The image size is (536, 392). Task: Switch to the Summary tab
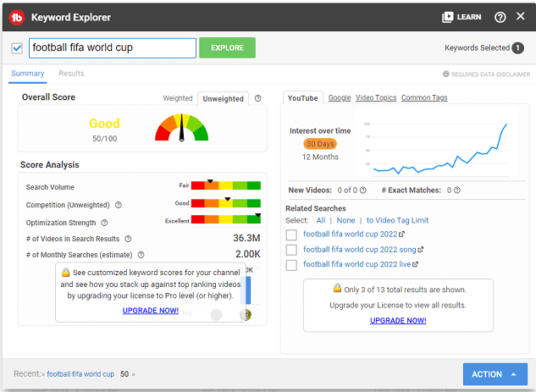[28, 74]
